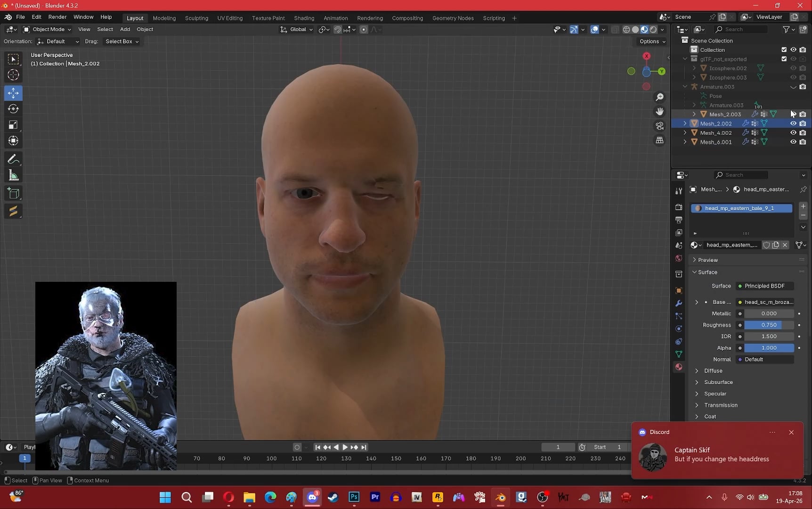This screenshot has height=509, width=812.
Task: Expand Mesh_2.002 in the outliner
Action: pos(685,123)
